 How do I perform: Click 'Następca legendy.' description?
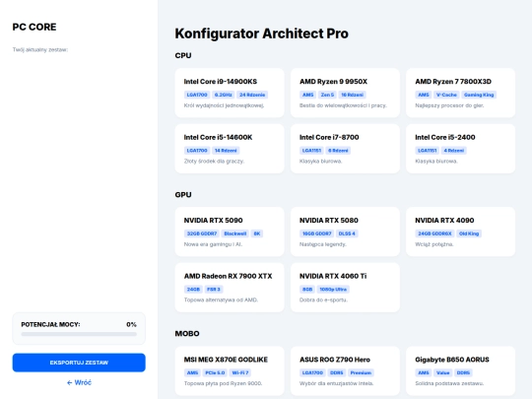[323, 244]
